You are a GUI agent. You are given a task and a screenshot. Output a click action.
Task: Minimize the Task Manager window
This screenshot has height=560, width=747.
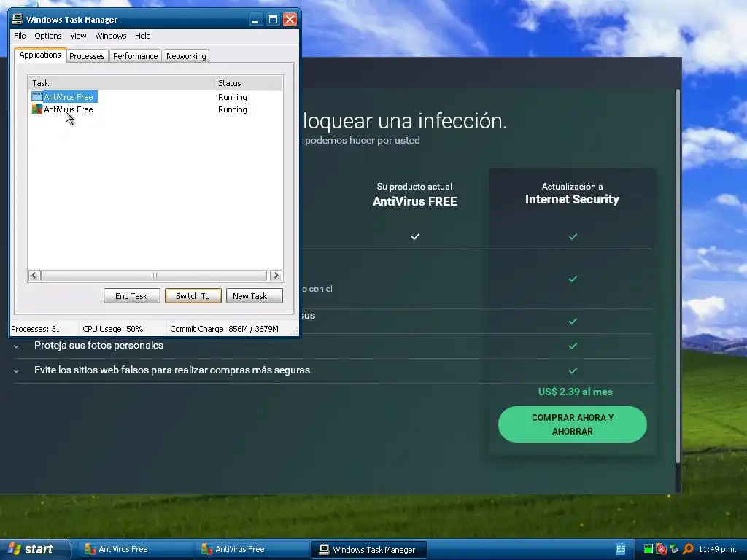pyautogui.click(x=256, y=20)
